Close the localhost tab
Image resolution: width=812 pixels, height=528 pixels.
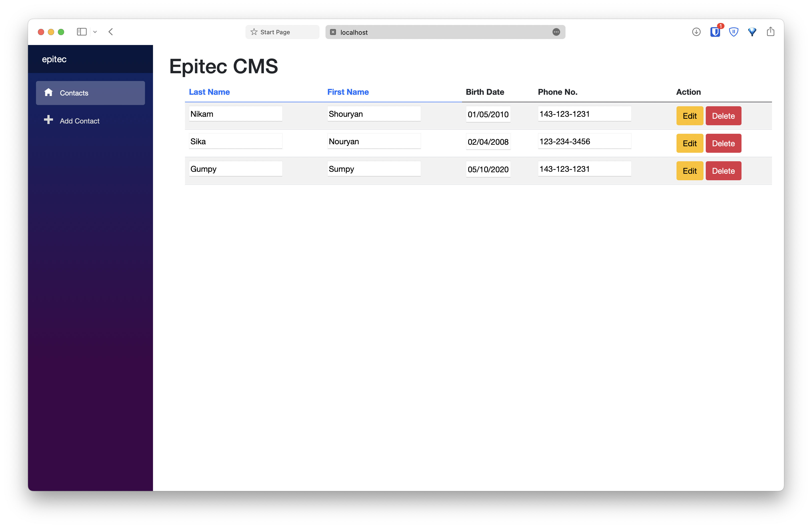point(333,32)
